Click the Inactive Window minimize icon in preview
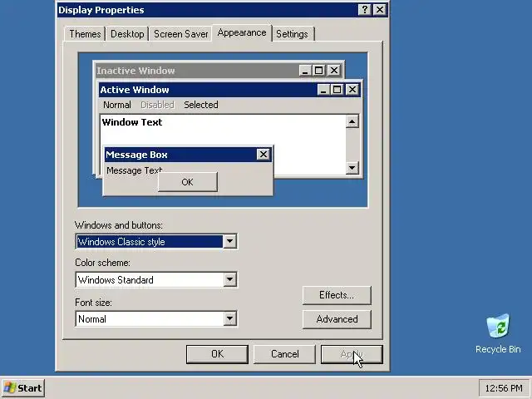Screen dimensions: 532x399 [x=305, y=71]
